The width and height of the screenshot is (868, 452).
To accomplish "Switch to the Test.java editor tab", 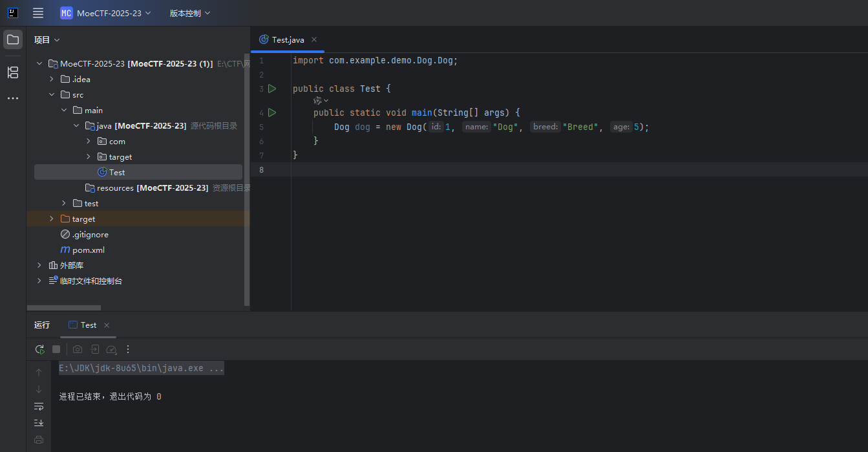I will [282, 39].
